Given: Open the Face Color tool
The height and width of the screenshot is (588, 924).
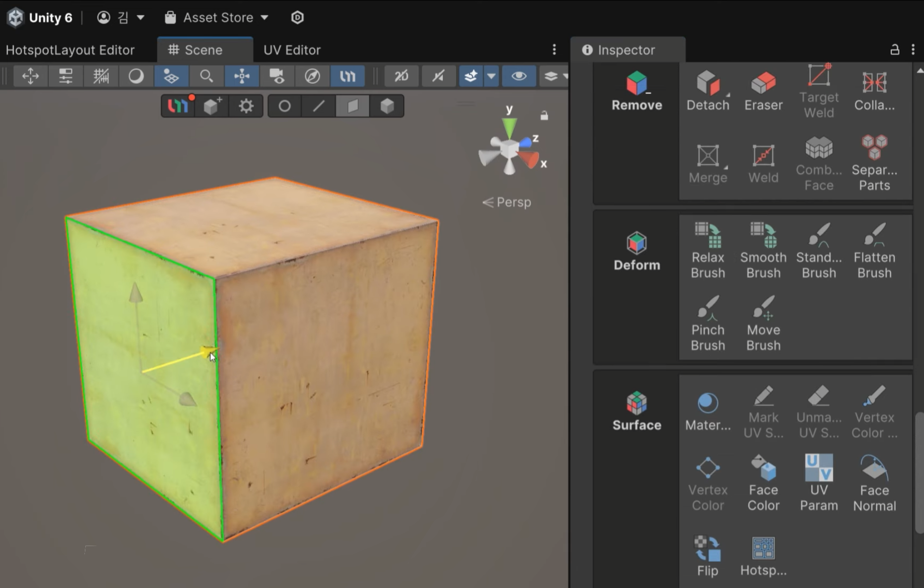Looking at the screenshot, I should [x=763, y=483].
